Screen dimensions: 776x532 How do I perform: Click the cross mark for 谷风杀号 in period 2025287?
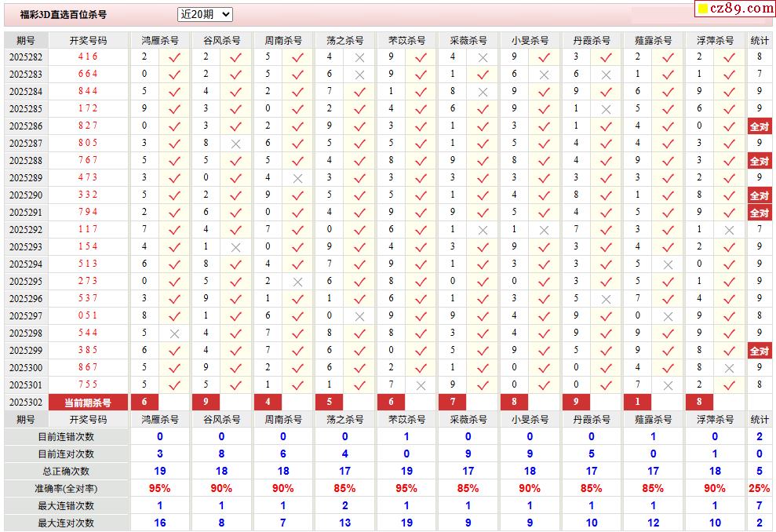click(x=235, y=144)
